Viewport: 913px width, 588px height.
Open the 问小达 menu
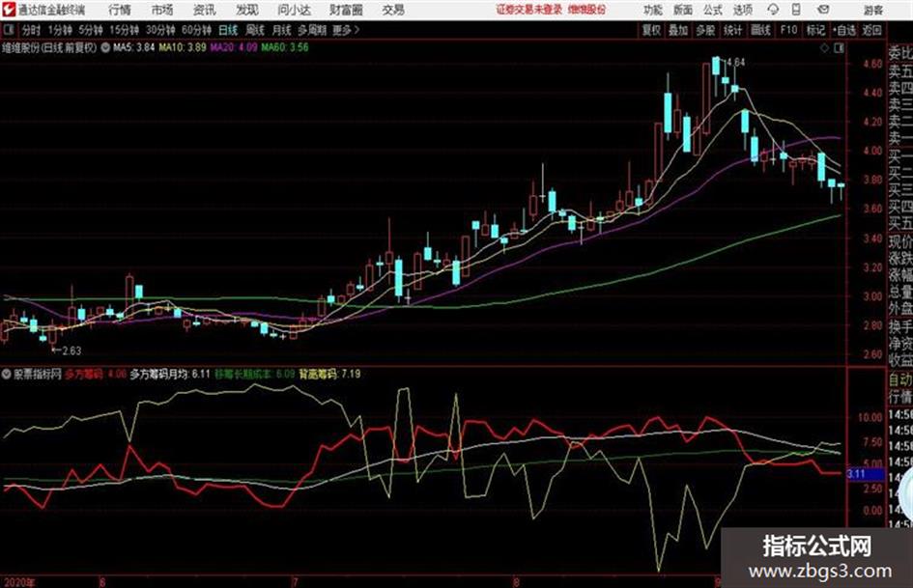[x=294, y=10]
